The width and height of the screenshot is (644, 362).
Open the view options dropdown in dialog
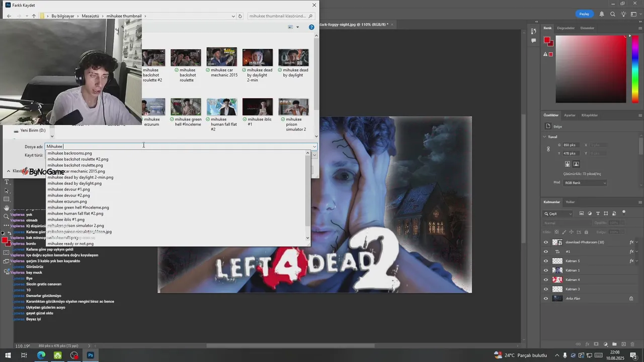tap(297, 27)
